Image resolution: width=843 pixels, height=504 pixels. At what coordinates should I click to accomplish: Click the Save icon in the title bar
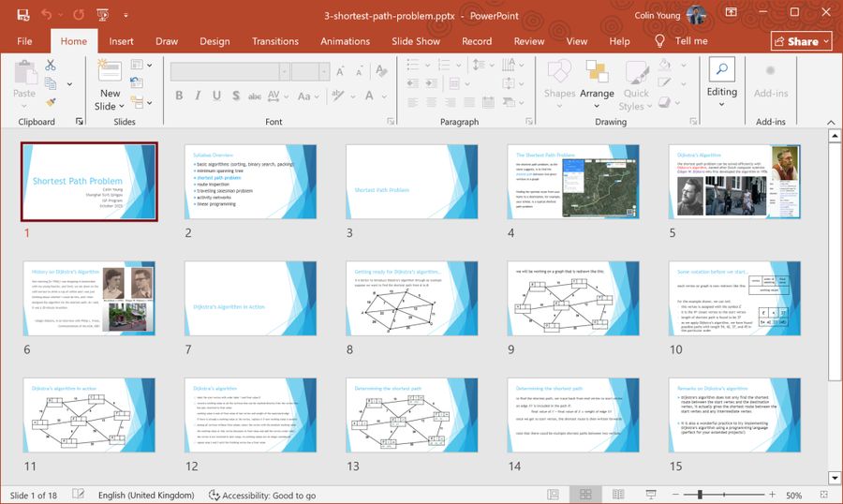(x=22, y=15)
